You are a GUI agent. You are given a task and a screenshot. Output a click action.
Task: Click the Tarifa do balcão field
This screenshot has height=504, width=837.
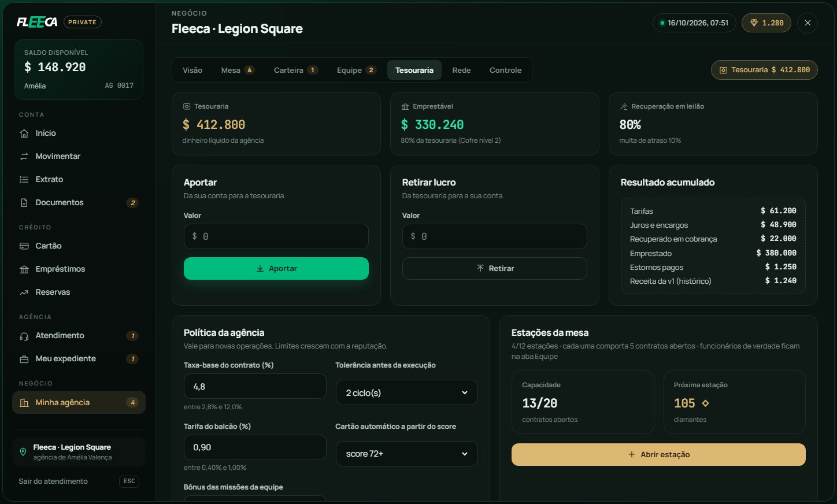pyautogui.click(x=255, y=447)
